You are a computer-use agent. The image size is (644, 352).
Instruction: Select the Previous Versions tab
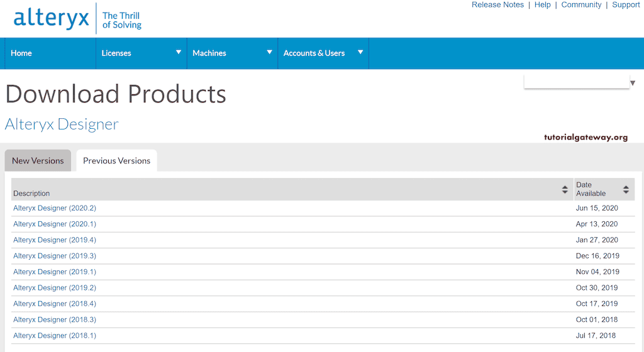(x=116, y=161)
